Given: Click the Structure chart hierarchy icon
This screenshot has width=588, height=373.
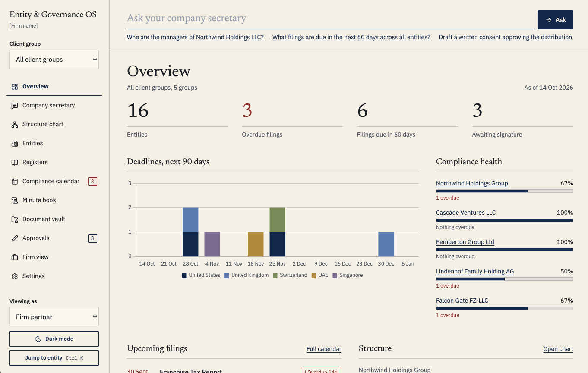Looking at the screenshot, I should 15,124.
